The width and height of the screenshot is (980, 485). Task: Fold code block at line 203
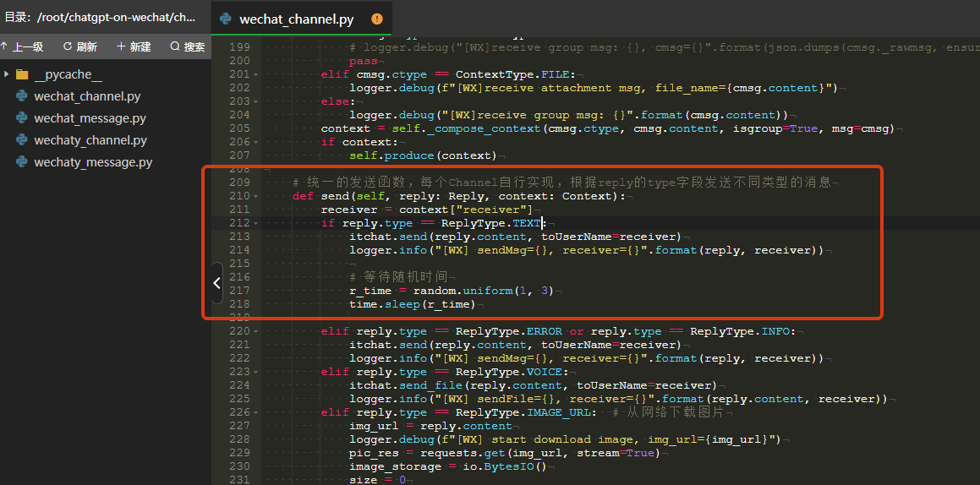256,101
